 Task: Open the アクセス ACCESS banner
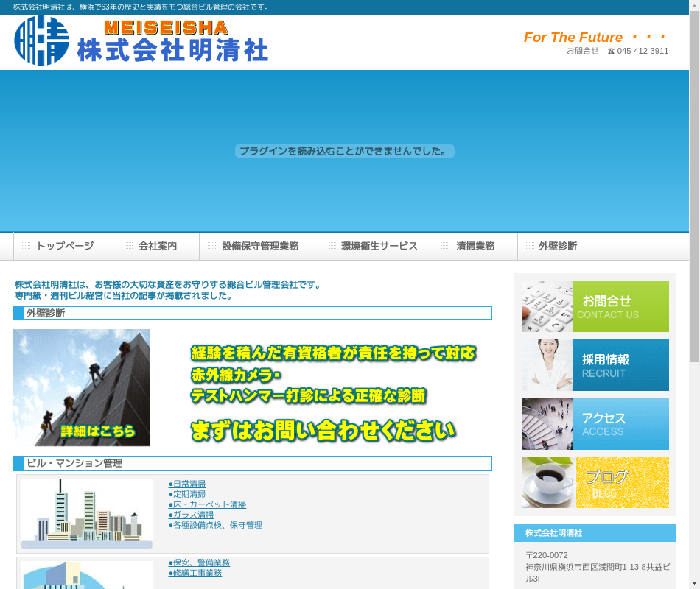[595, 424]
